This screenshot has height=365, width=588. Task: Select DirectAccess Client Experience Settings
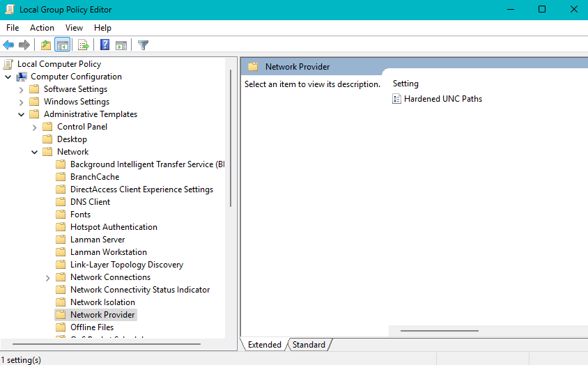[x=141, y=189]
